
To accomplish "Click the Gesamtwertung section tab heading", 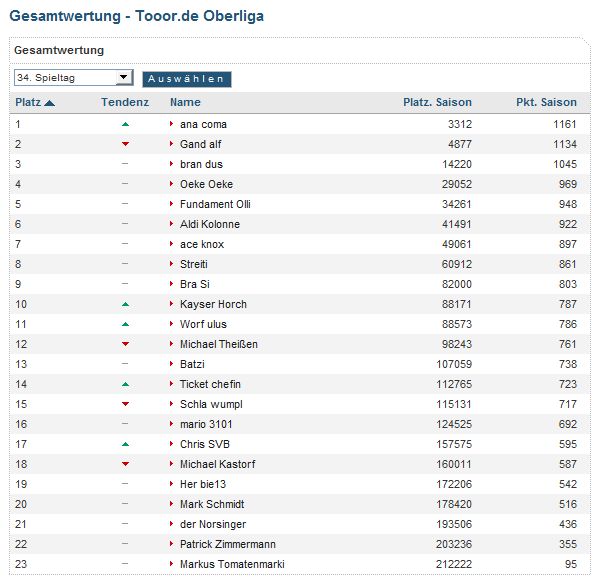I will (59, 50).
